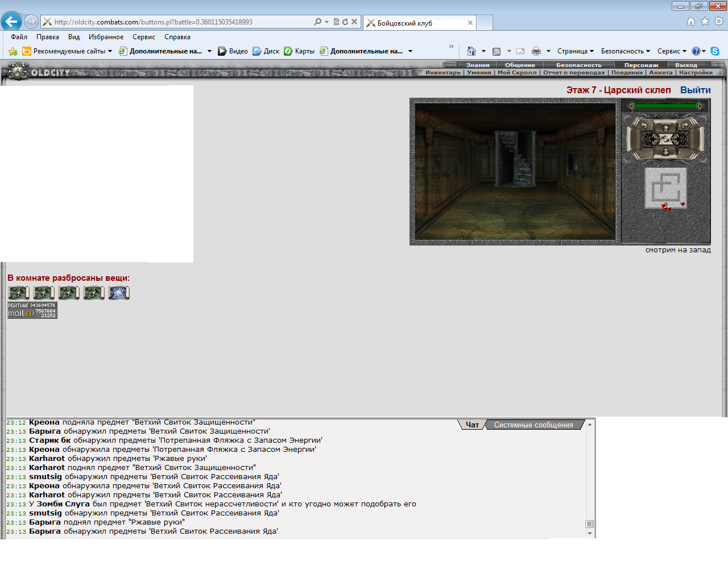Viewport: 728px width, 582px height.
Task: Move backward with the down arrow control
Action: pyautogui.click(x=665, y=152)
